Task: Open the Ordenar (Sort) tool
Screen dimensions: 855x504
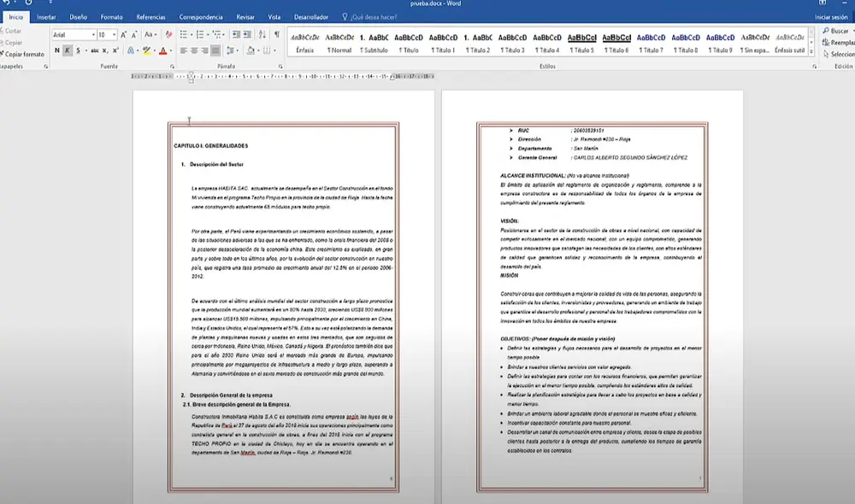Action: tap(262, 34)
